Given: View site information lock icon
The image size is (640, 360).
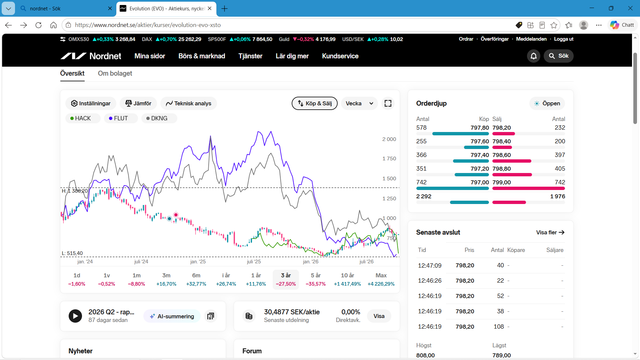Looking at the screenshot, I should tap(68, 25).
